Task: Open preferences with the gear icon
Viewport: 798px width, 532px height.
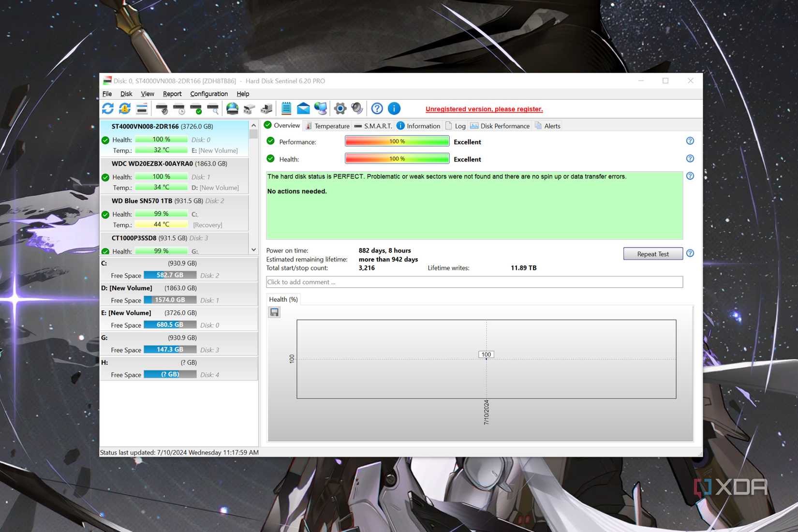Action: tap(340, 108)
